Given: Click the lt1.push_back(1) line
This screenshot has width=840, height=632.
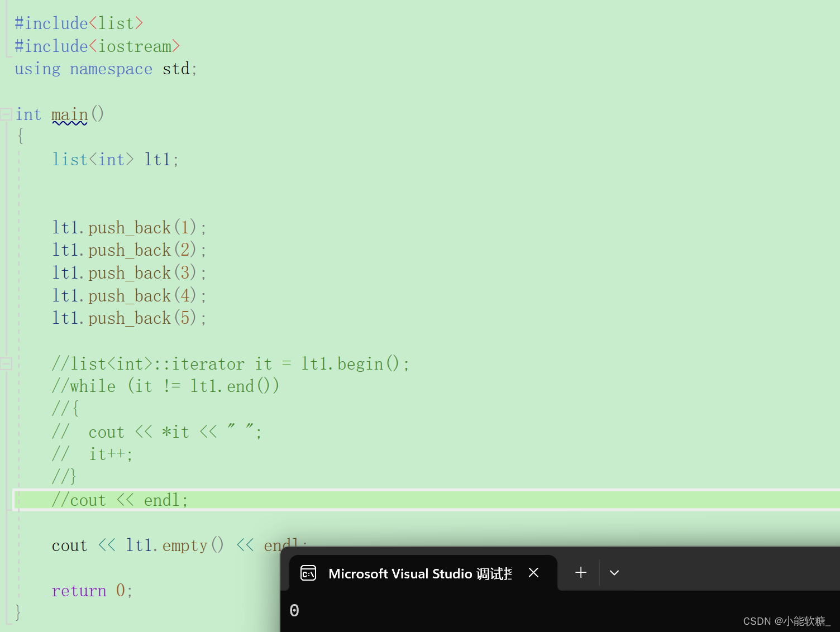Looking at the screenshot, I should [x=130, y=228].
